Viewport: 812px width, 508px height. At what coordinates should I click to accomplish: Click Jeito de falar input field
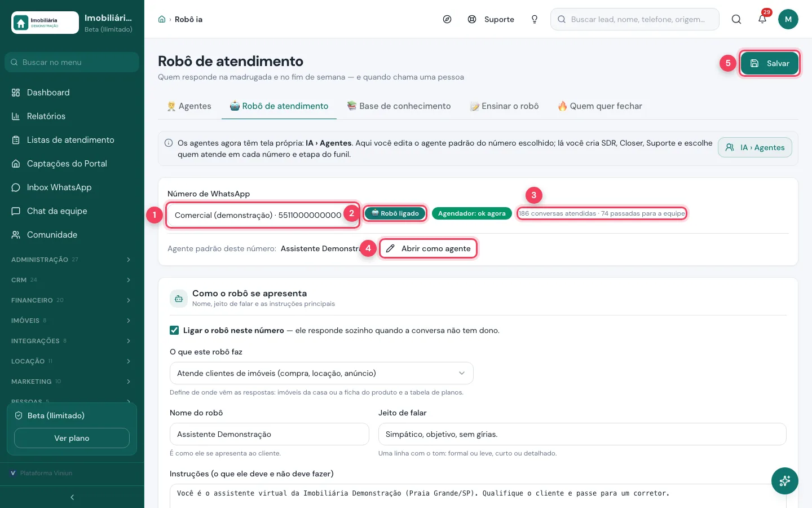tap(582, 434)
